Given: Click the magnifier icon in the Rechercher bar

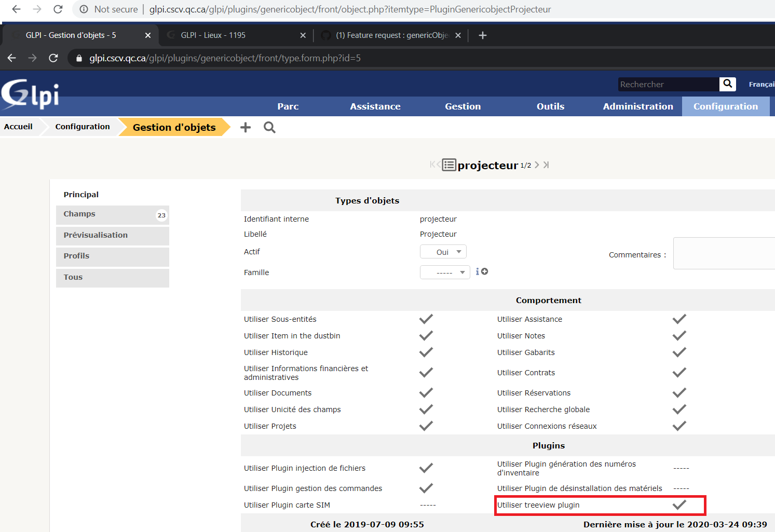Looking at the screenshot, I should click(727, 84).
